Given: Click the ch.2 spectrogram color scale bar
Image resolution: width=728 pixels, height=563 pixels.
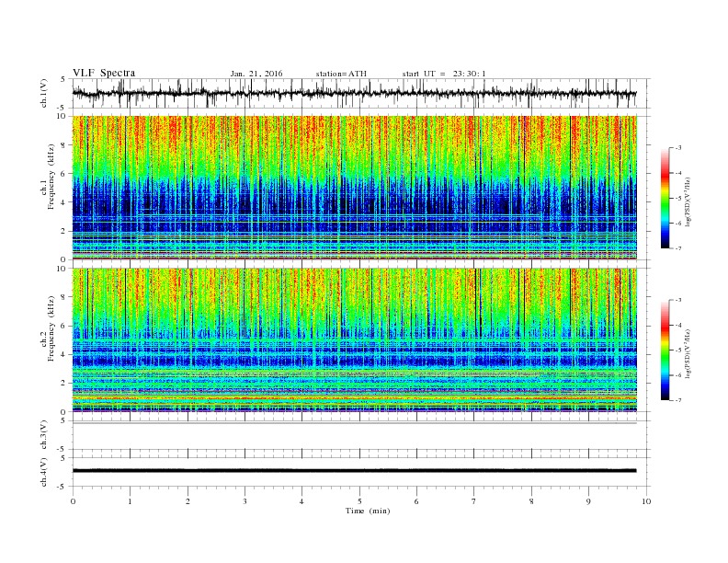Looking at the screenshot, I should (665, 350).
